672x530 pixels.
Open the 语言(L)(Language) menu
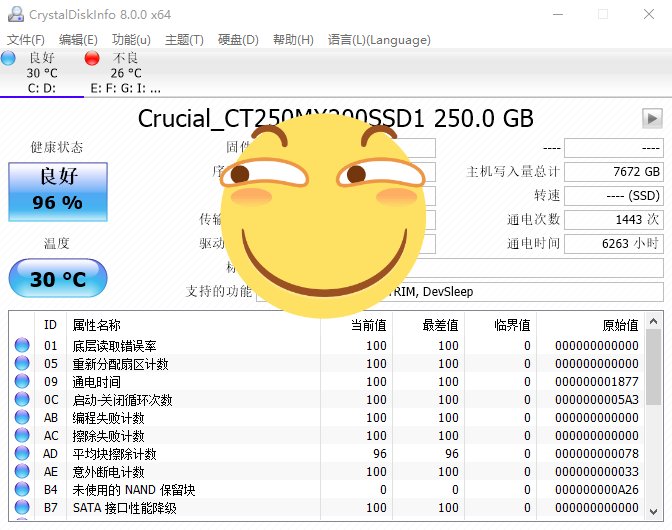tap(379, 40)
